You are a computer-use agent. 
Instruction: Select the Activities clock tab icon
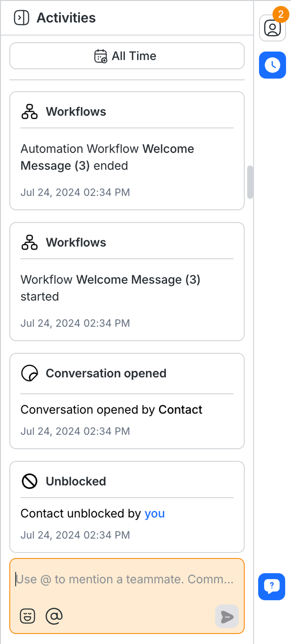272,65
